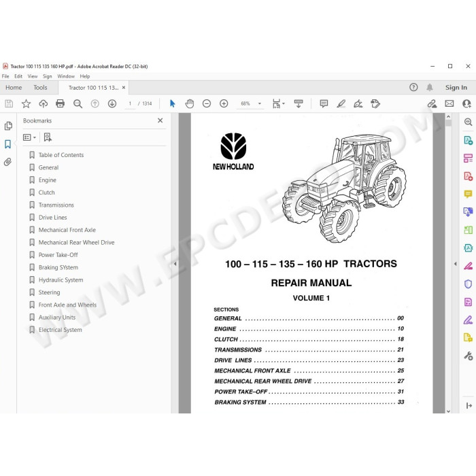
Task: Open the Help menu
Action: [x=85, y=76]
